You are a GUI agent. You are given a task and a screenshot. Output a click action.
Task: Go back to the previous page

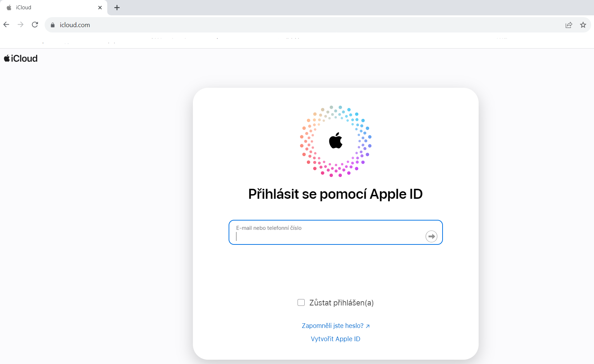6,25
